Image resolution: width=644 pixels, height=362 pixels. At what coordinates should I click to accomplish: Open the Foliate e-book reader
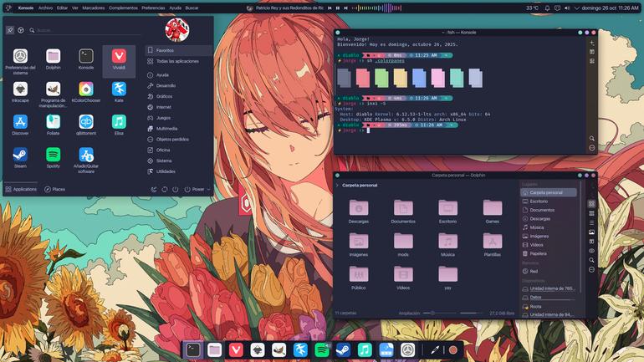pyautogui.click(x=53, y=125)
